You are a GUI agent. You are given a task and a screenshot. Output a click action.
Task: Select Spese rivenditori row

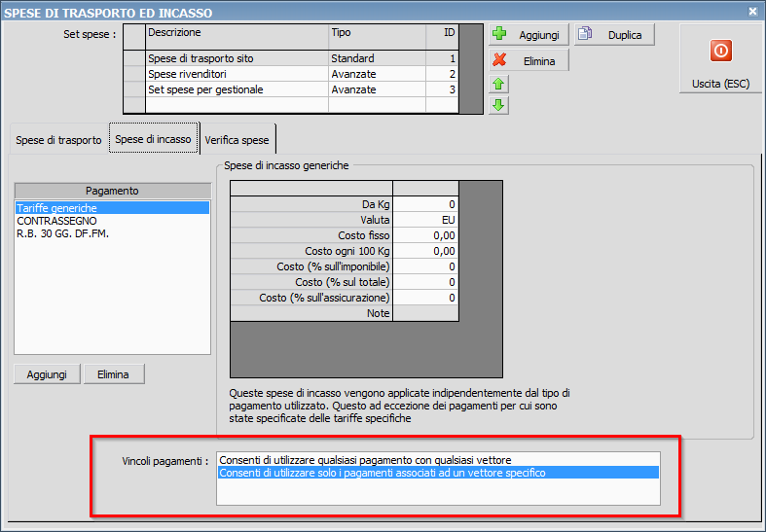[290, 74]
